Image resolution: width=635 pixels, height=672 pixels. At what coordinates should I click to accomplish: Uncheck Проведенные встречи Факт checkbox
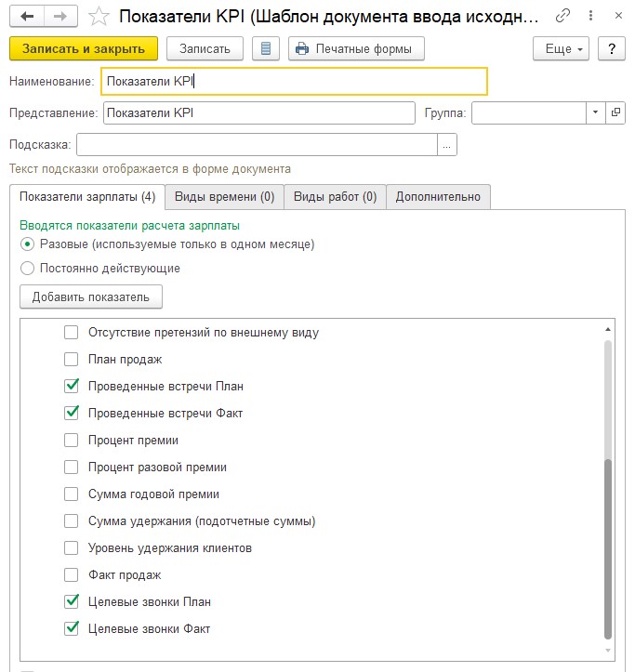[x=72, y=414]
